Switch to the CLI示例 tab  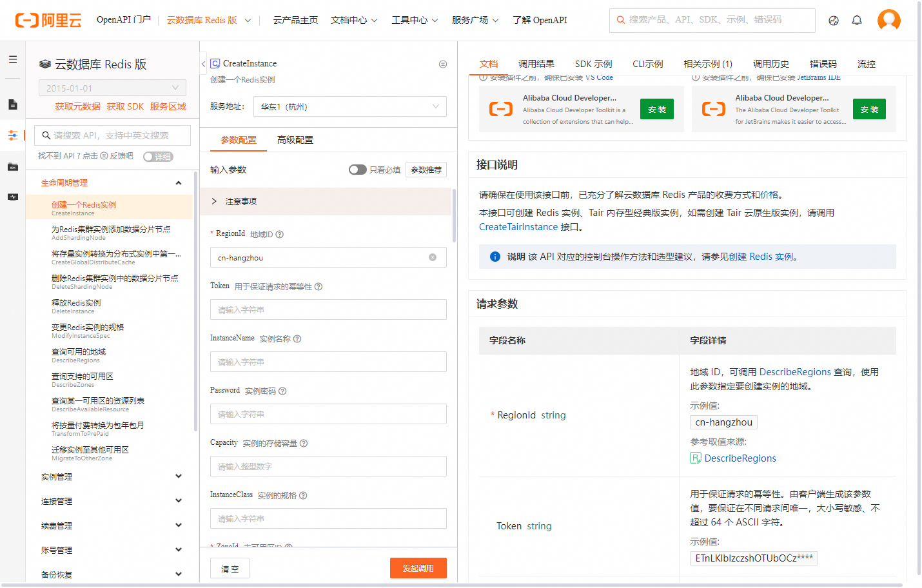pyautogui.click(x=648, y=64)
